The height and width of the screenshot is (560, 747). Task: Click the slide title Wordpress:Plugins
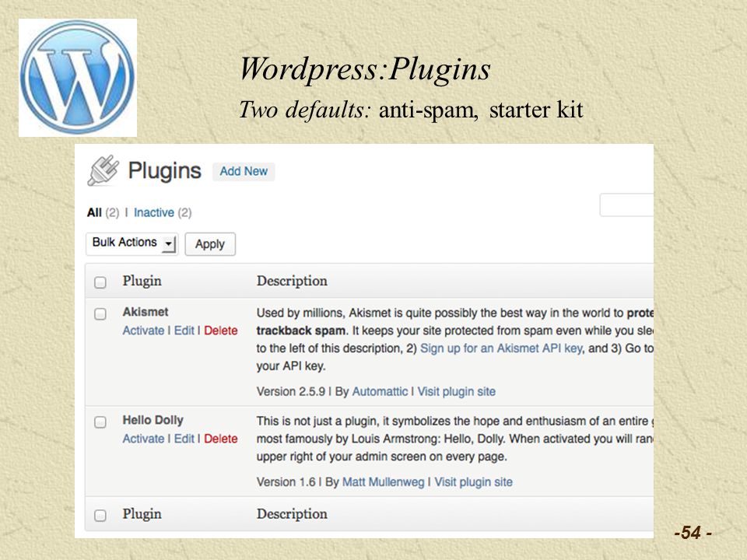point(365,69)
